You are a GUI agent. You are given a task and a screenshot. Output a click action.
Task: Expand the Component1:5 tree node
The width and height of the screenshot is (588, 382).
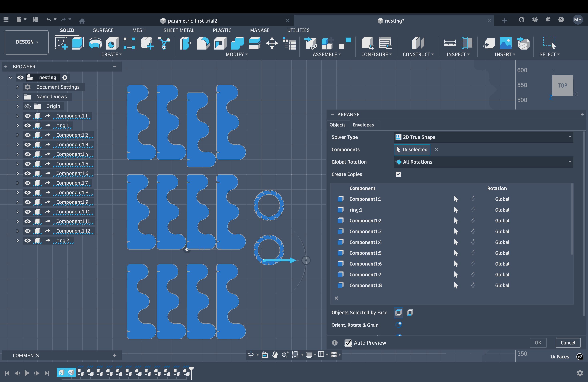pos(18,164)
